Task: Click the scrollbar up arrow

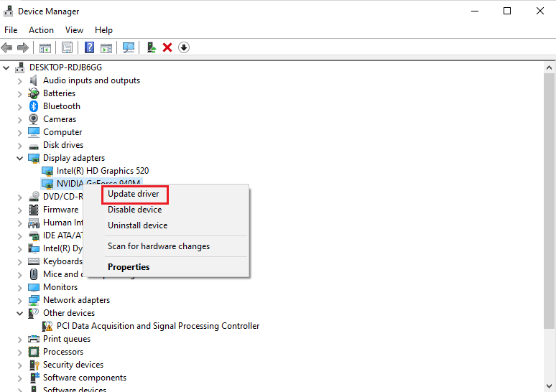Action: tap(550, 67)
